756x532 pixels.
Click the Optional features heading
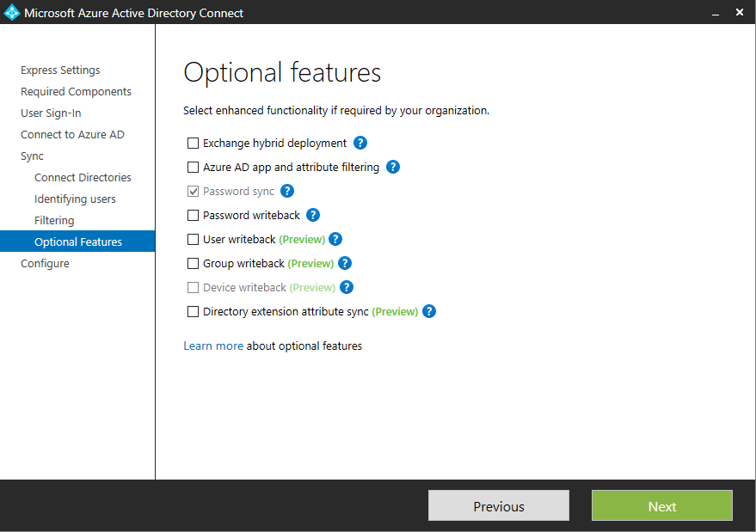tap(282, 73)
